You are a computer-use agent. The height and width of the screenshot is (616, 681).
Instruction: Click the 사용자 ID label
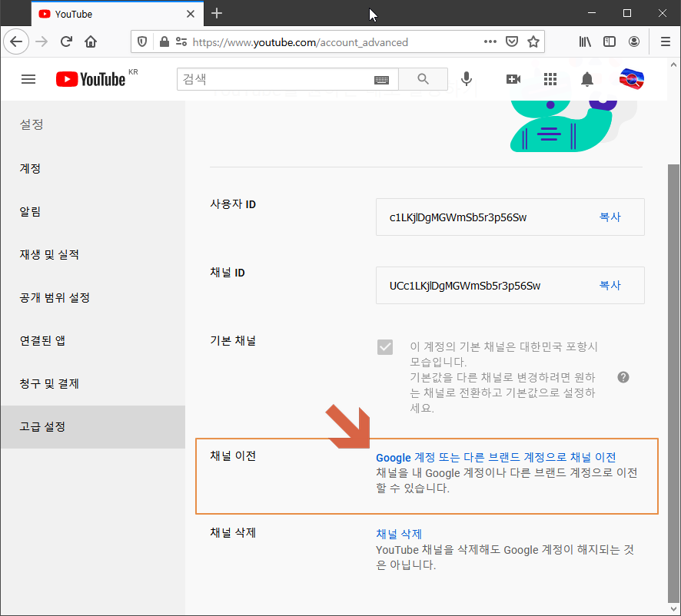coord(233,204)
